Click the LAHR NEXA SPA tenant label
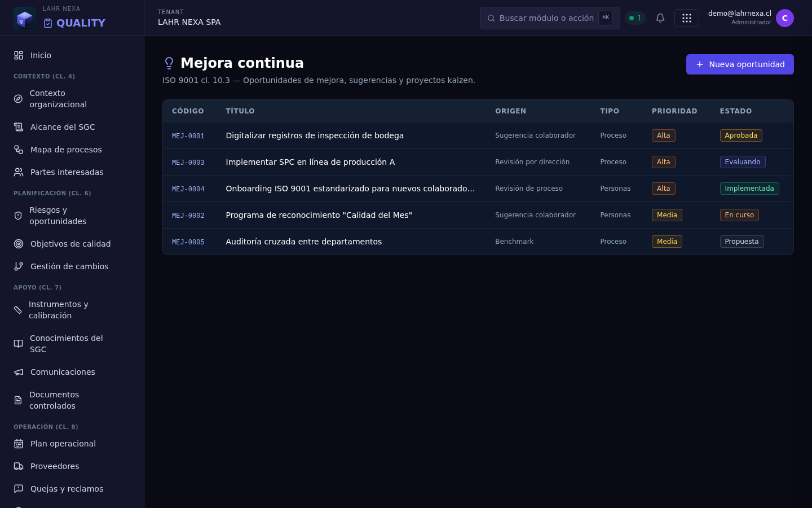 click(x=189, y=22)
